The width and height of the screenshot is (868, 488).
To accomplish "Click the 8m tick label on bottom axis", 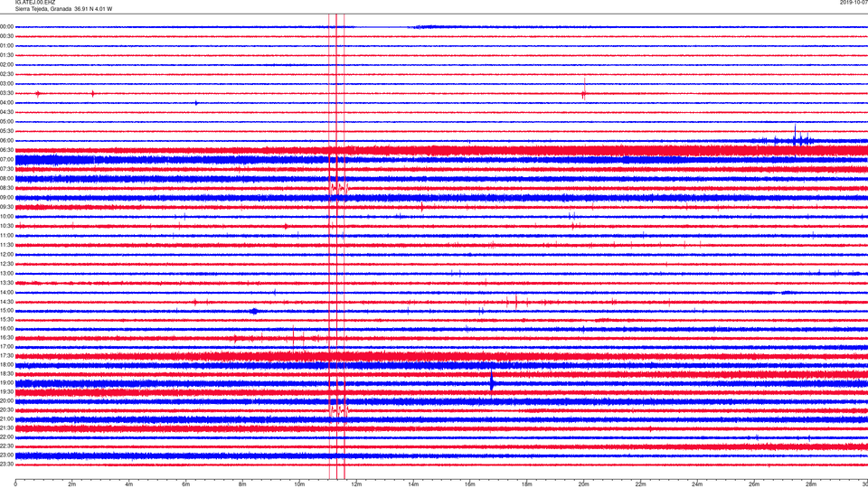I will (x=242, y=484).
